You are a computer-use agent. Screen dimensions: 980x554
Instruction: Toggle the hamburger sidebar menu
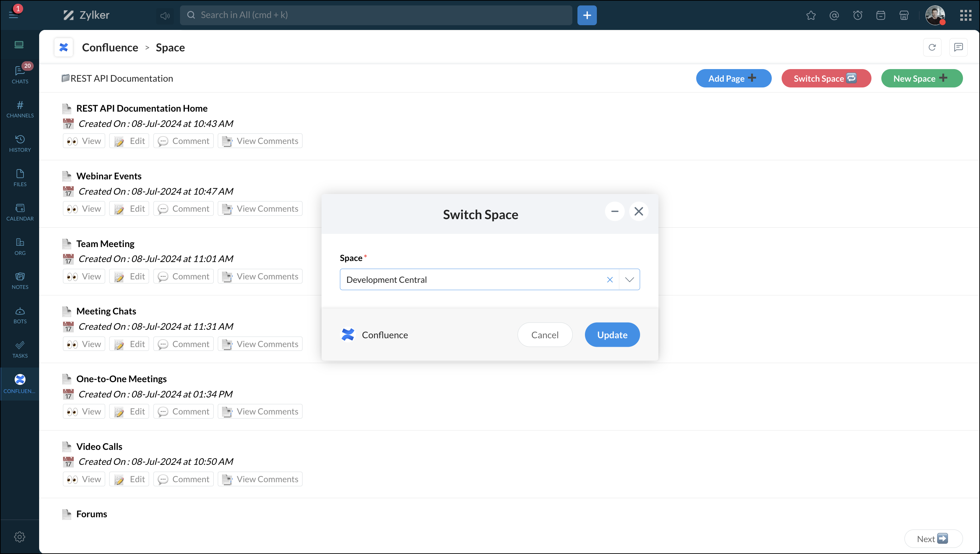pyautogui.click(x=14, y=15)
